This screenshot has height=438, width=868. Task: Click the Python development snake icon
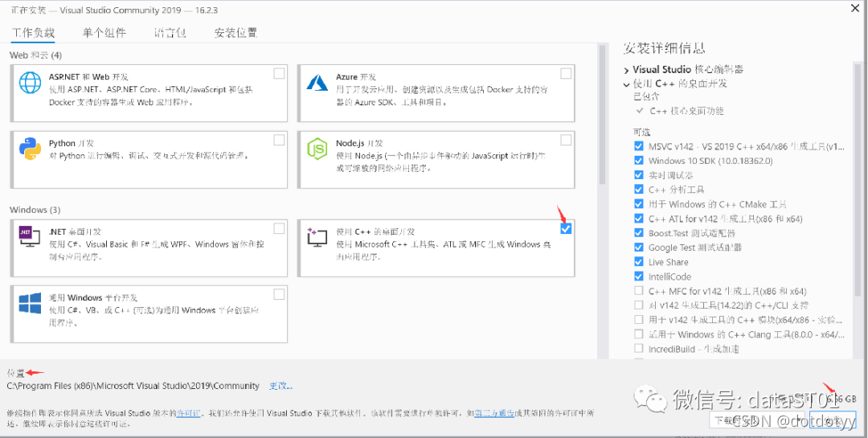pyautogui.click(x=30, y=149)
